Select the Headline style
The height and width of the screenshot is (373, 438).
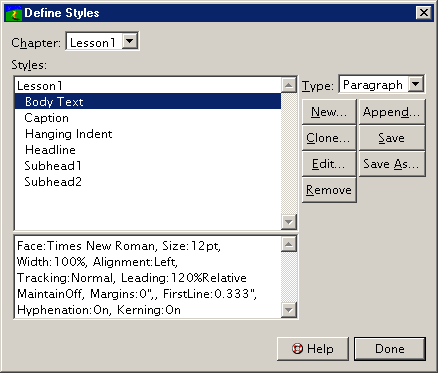pos(50,150)
